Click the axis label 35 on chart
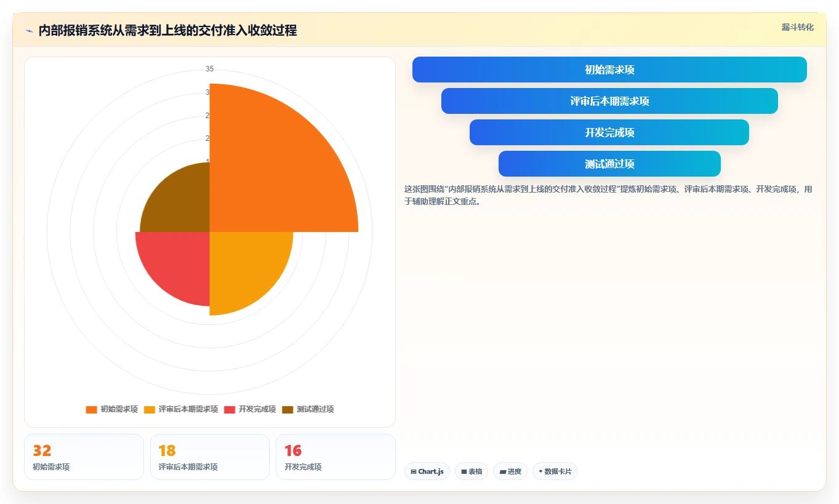Image resolution: width=839 pixels, height=504 pixels. pyautogui.click(x=210, y=69)
